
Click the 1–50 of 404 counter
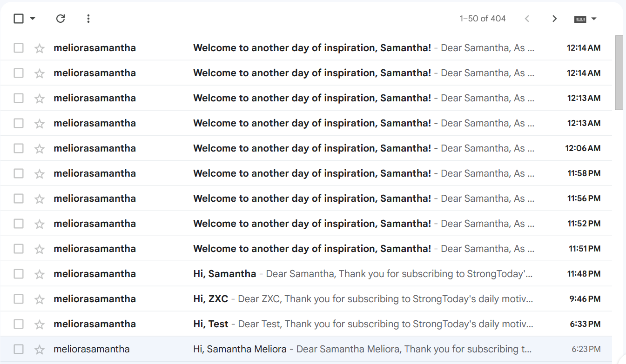[x=483, y=19]
